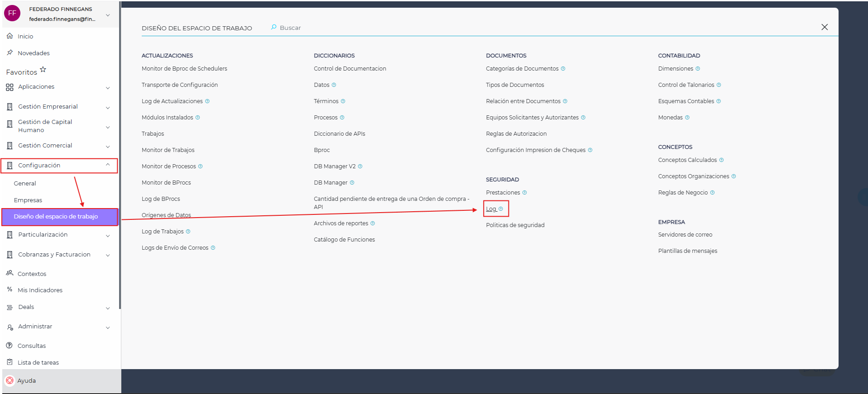Click the search magnifier icon
Viewport: 868px width, 394px height.
(x=273, y=28)
